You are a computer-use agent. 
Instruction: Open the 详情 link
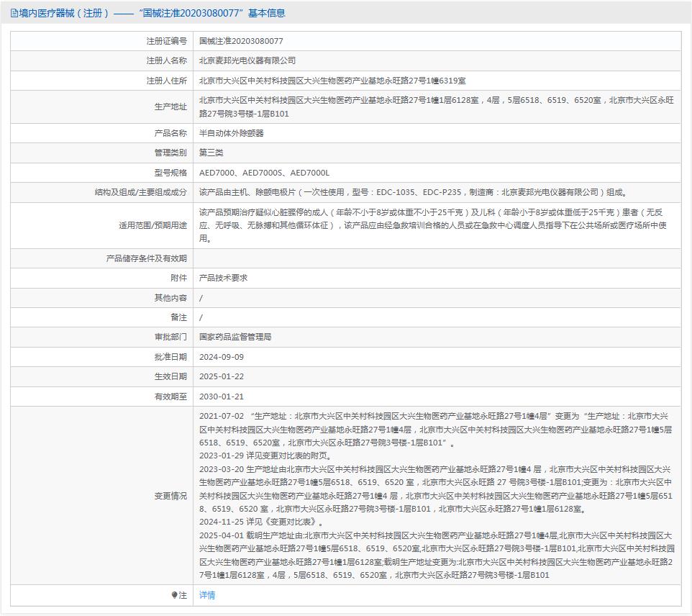207,595
